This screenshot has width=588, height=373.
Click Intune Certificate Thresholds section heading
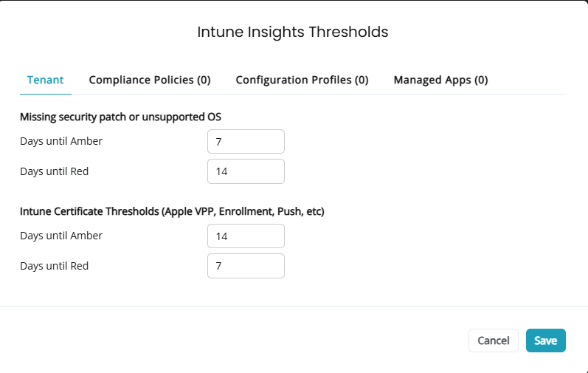(172, 211)
